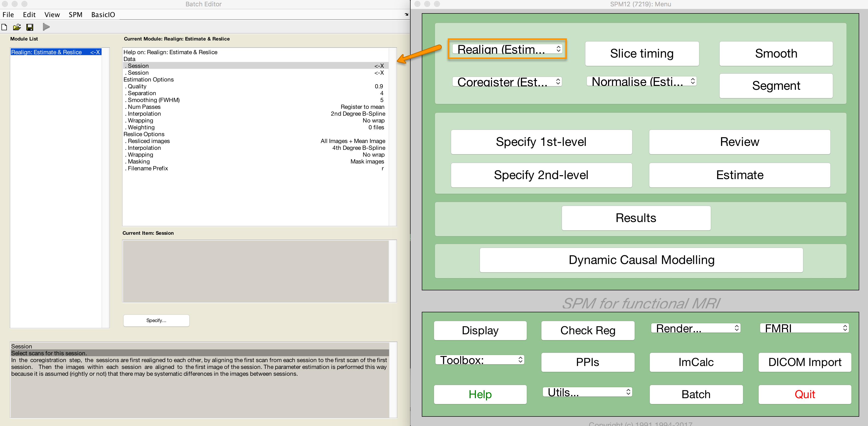Screen dimensions: 868x426
Task: Select the Num Passes row
Action: [255, 107]
